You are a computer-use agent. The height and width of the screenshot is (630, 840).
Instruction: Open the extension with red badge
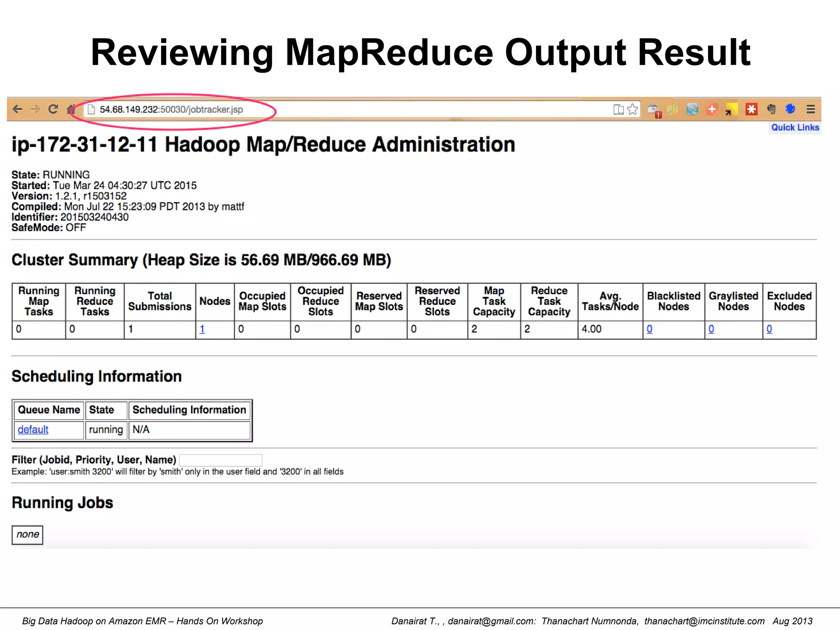[x=654, y=110]
